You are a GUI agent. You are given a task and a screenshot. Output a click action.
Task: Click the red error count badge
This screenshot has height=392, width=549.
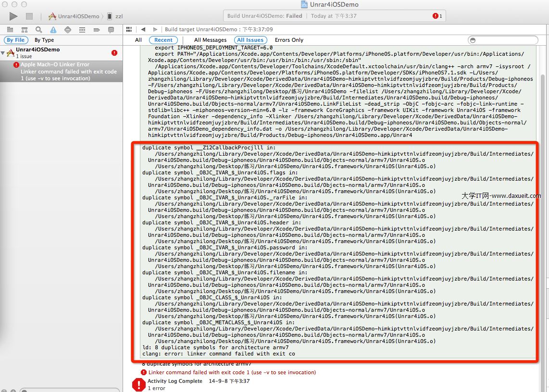tap(437, 16)
